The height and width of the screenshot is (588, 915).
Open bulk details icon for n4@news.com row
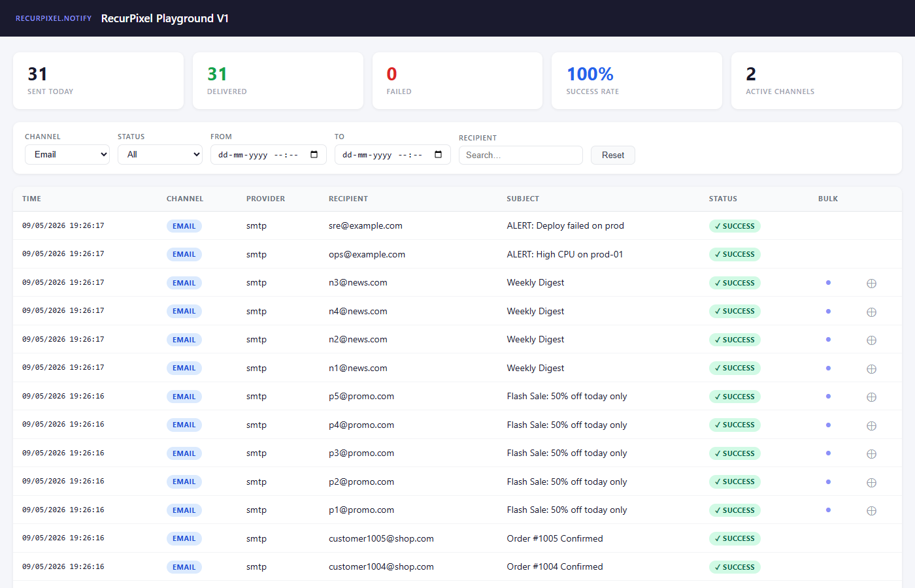(871, 312)
